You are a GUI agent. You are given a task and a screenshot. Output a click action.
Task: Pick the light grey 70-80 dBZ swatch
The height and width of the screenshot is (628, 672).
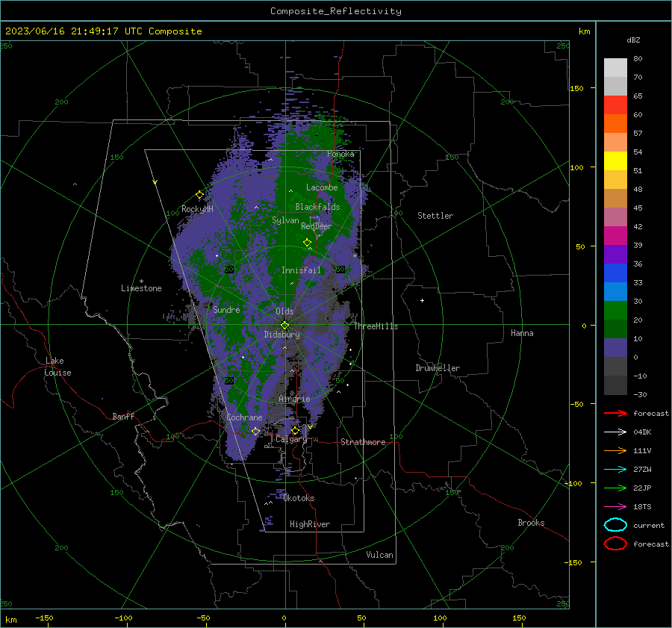pos(615,68)
